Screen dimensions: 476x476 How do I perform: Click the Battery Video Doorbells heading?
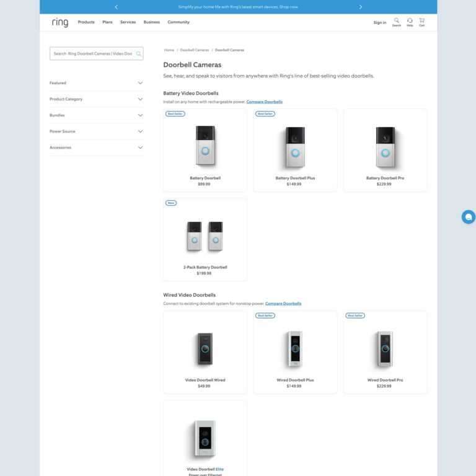click(x=191, y=93)
